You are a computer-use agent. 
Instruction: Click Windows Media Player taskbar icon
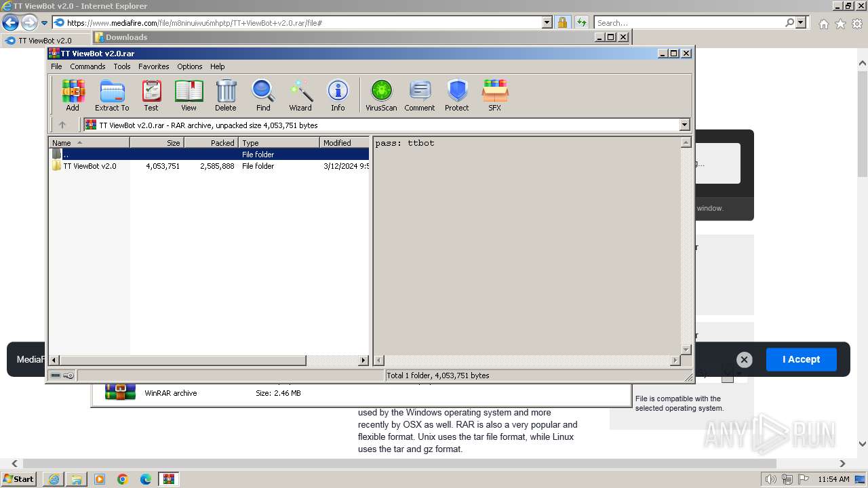(x=100, y=479)
